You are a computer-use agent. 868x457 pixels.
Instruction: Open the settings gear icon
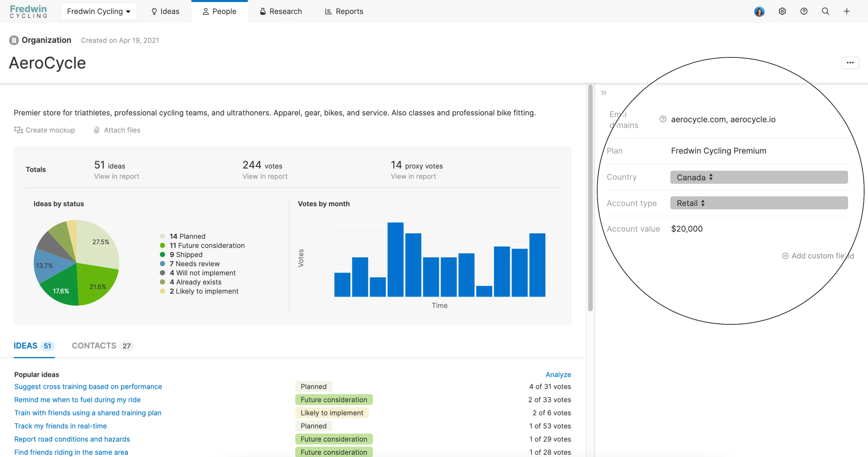point(782,11)
